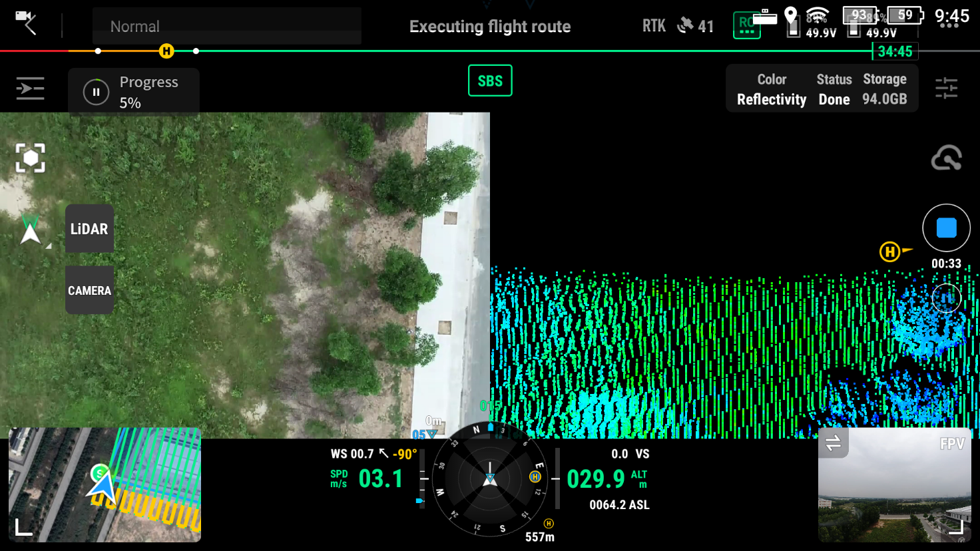Expand the FPV view using corner icon
Viewport: 980px width, 551px height.
(957, 527)
